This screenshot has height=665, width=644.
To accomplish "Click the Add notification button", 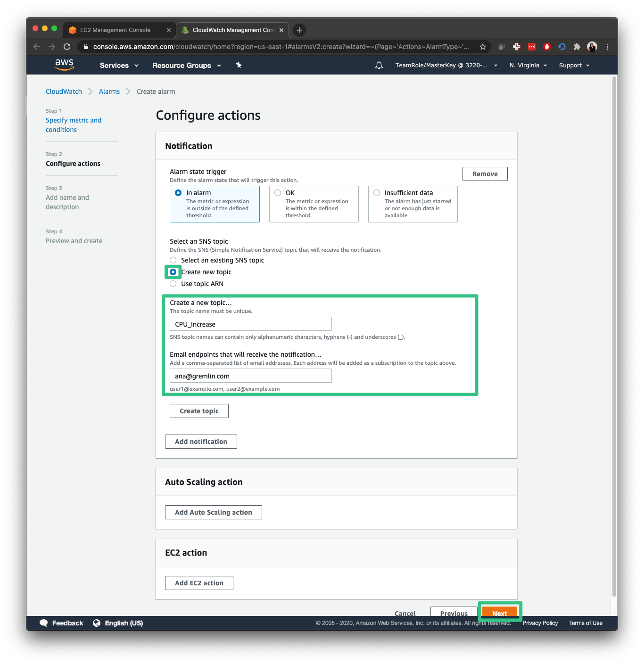I will tap(201, 442).
